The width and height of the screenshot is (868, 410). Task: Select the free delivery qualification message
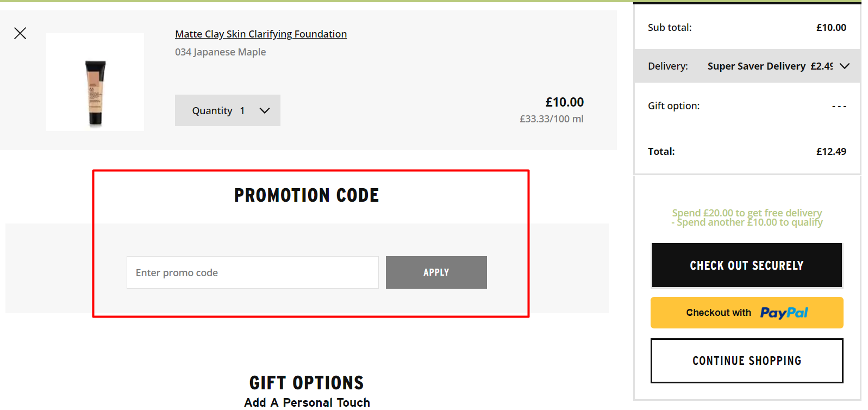click(x=746, y=217)
